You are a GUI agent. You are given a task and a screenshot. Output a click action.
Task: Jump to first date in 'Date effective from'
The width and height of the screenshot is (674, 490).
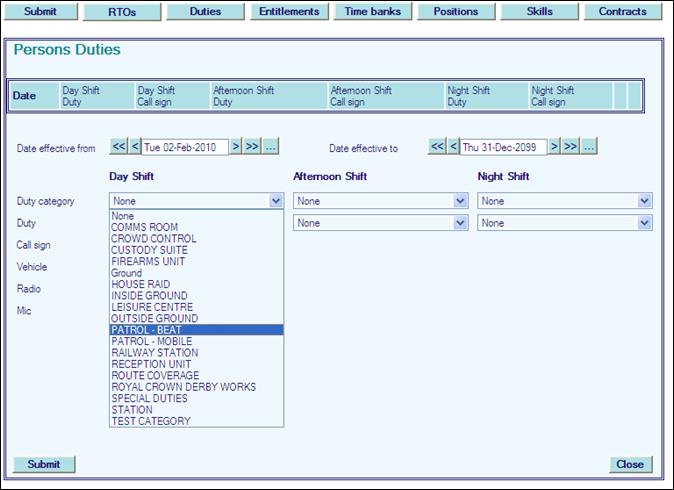click(x=118, y=147)
